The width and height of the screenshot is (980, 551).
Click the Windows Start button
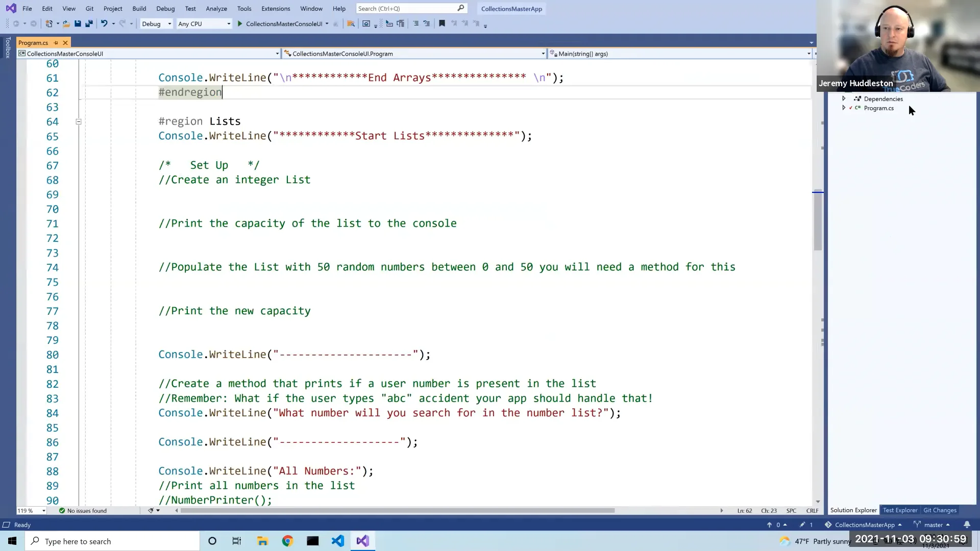click(x=12, y=541)
